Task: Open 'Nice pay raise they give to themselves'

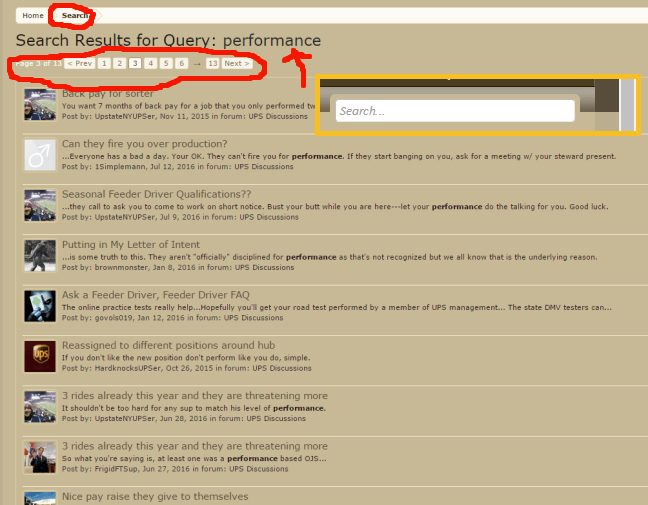Action: 155,497
